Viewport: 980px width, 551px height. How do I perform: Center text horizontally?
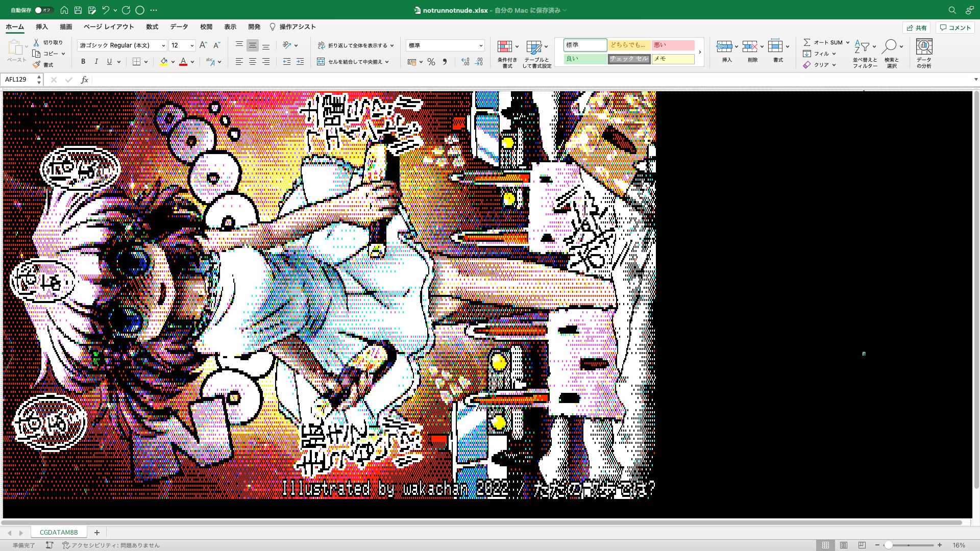pyautogui.click(x=253, y=62)
